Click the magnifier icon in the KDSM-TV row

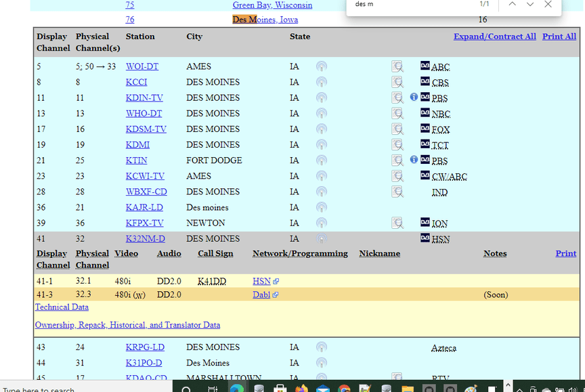click(x=397, y=129)
